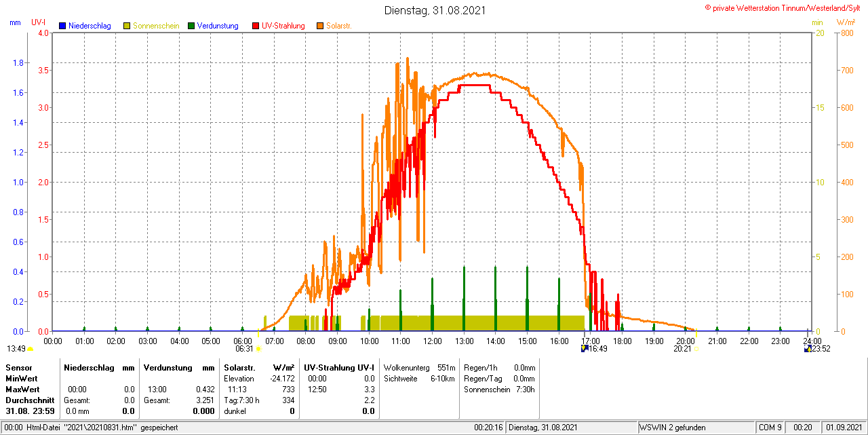The width and height of the screenshot is (868, 435).
Task: Click the UV maximum value 3.3
Action: pos(369,390)
